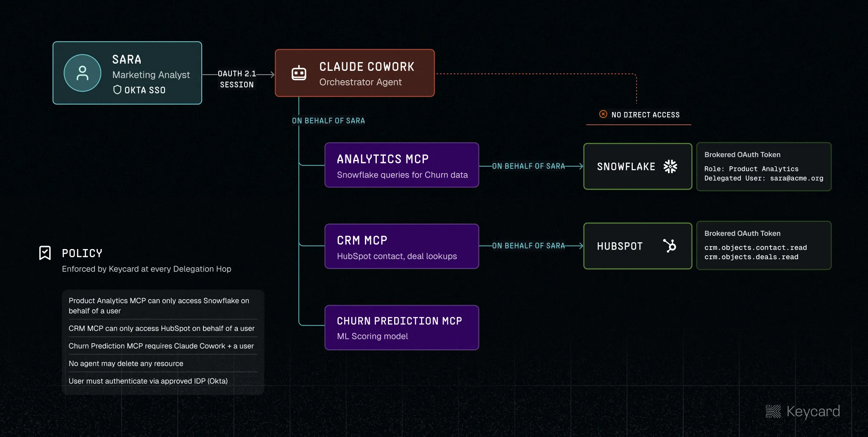Click Sara's user avatar icon
This screenshot has width=868, height=437.
click(x=83, y=73)
